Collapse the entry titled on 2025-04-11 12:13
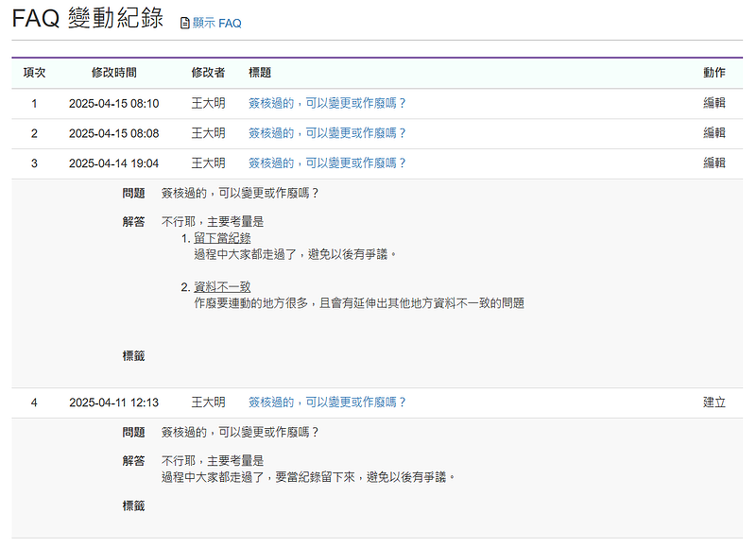The height and width of the screenshot is (548, 756). coord(327,402)
